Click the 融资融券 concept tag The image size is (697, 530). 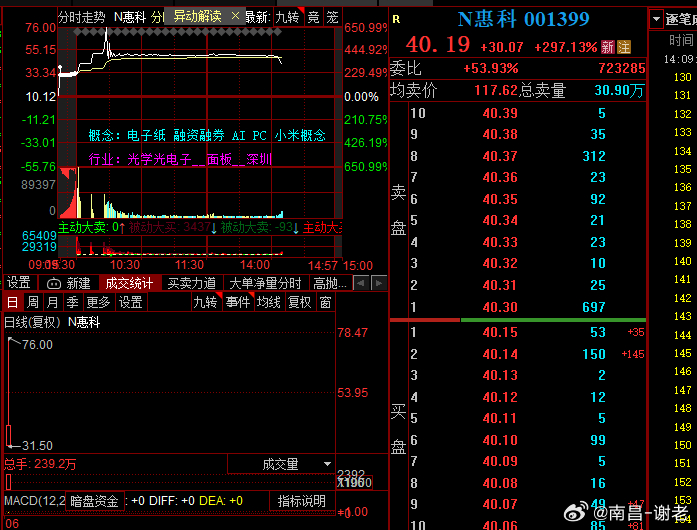(199, 135)
